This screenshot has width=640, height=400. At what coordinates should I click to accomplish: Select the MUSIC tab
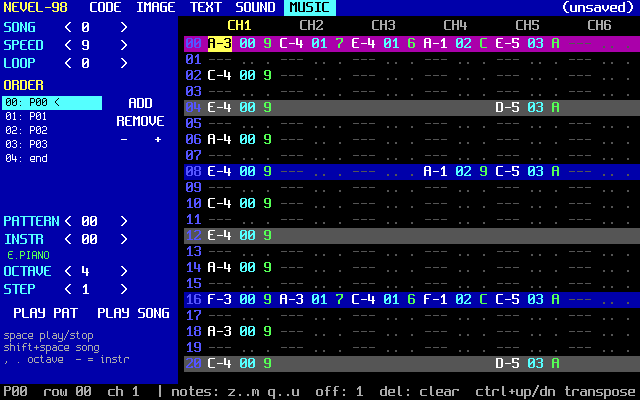[309, 7]
